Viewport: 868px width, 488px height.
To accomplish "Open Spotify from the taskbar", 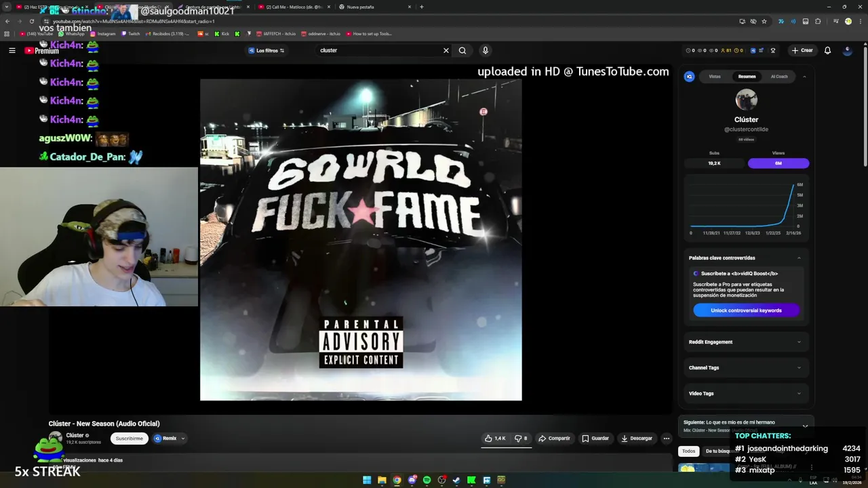I will [x=427, y=480].
